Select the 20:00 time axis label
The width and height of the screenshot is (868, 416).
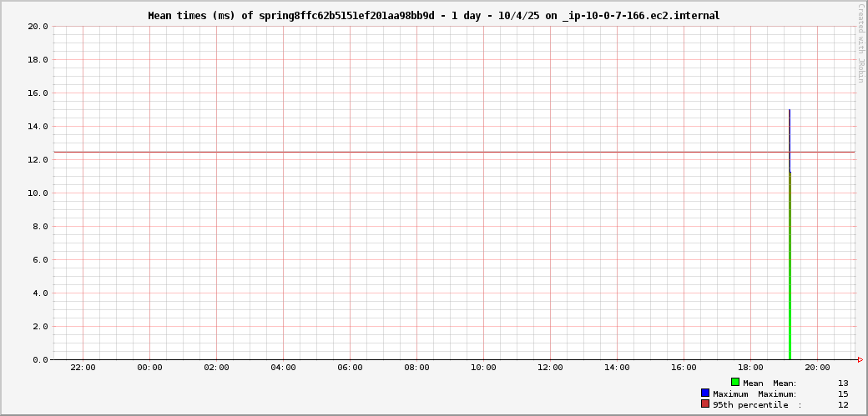point(817,368)
